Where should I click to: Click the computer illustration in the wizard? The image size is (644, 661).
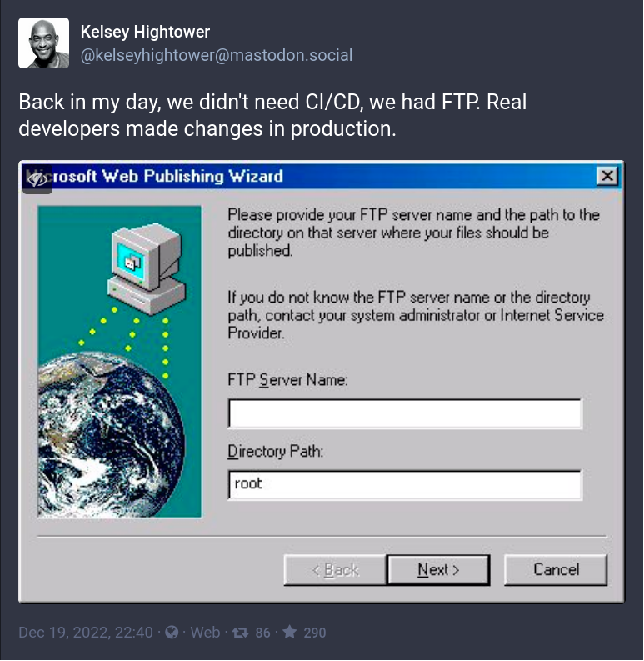(x=147, y=269)
